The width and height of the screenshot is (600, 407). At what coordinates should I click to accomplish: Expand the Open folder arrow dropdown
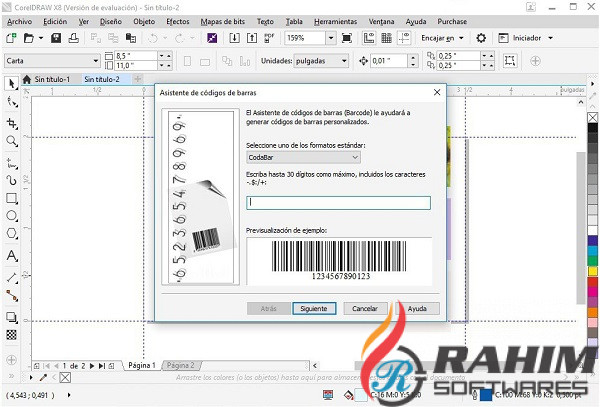[x=41, y=38]
